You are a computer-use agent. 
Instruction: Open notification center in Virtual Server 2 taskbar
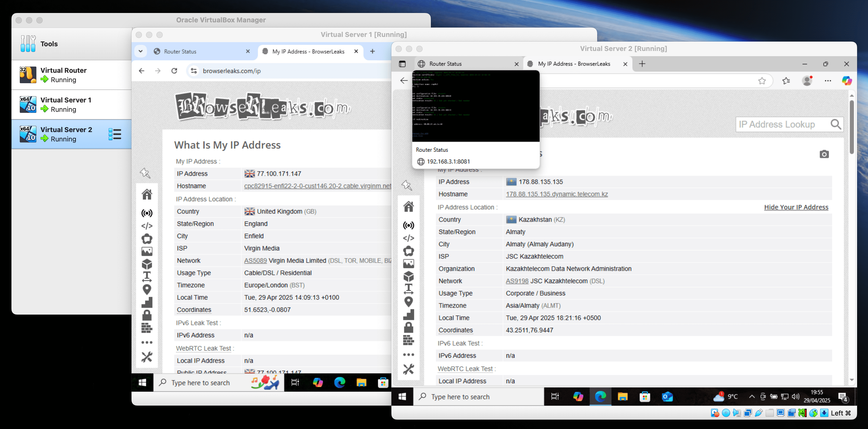click(x=842, y=397)
